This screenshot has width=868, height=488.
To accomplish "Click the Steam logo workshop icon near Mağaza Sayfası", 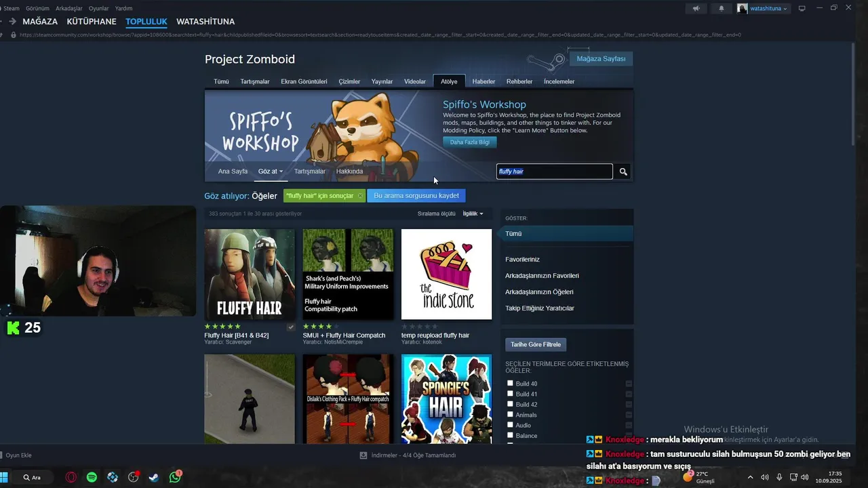I will click(x=546, y=60).
